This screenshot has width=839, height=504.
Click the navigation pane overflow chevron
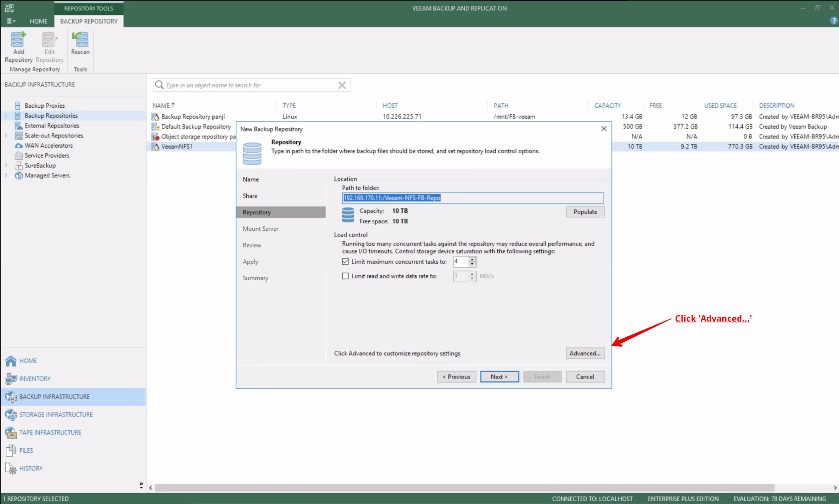pos(141,485)
